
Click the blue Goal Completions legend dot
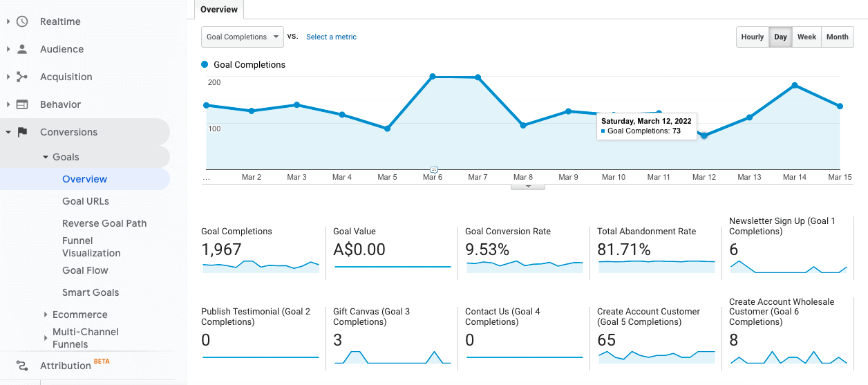(205, 64)
